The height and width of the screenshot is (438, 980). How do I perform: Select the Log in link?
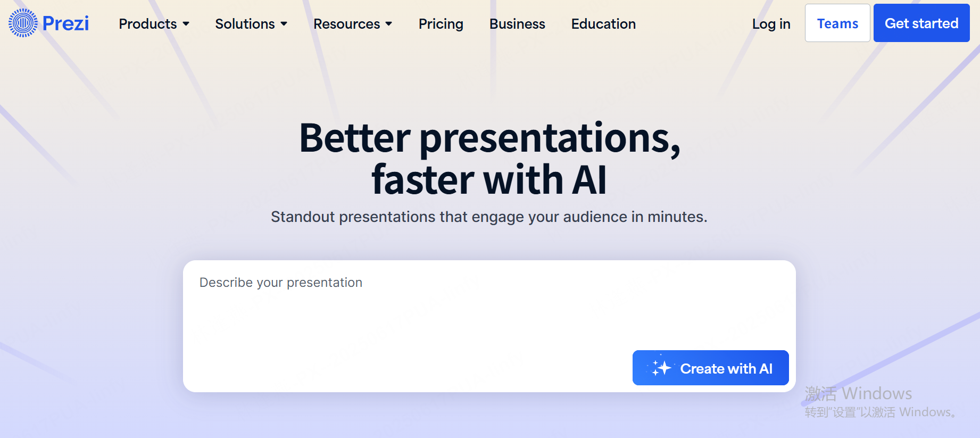[x=771, y=24]
